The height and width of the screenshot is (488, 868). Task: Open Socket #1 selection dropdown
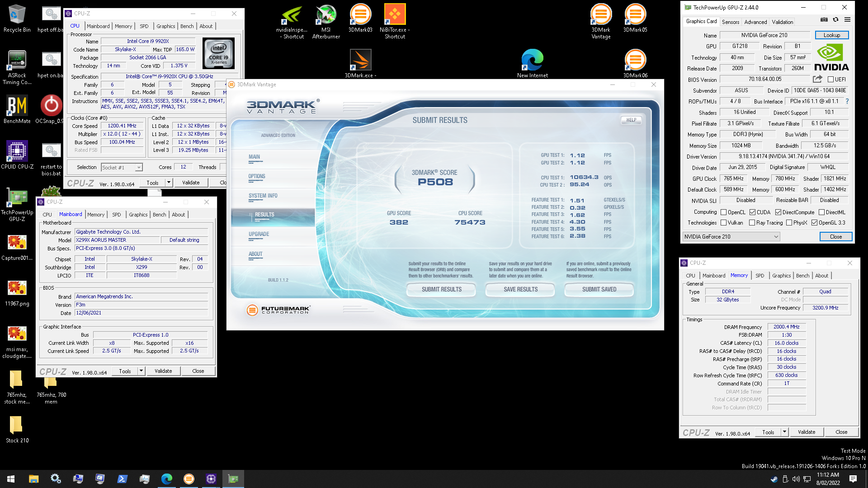tap(122, 168)
